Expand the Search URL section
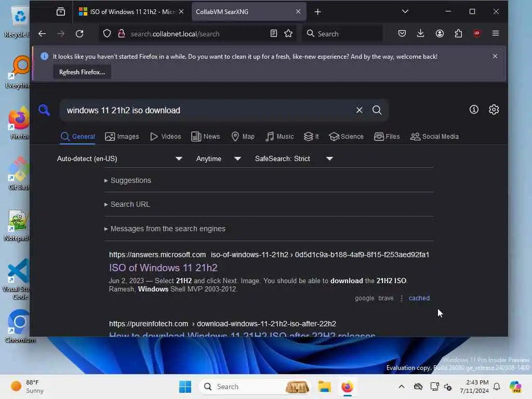 tap(127, 204)
